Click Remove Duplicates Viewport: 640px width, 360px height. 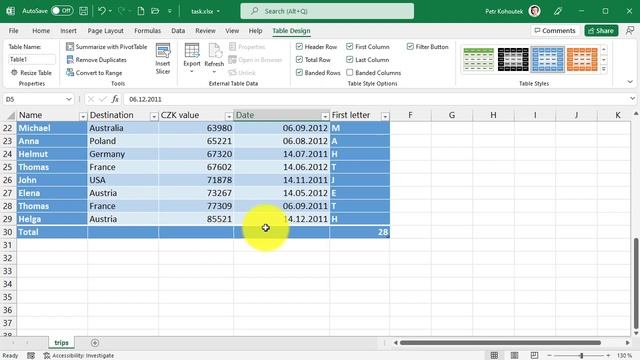tap(96, 60)
